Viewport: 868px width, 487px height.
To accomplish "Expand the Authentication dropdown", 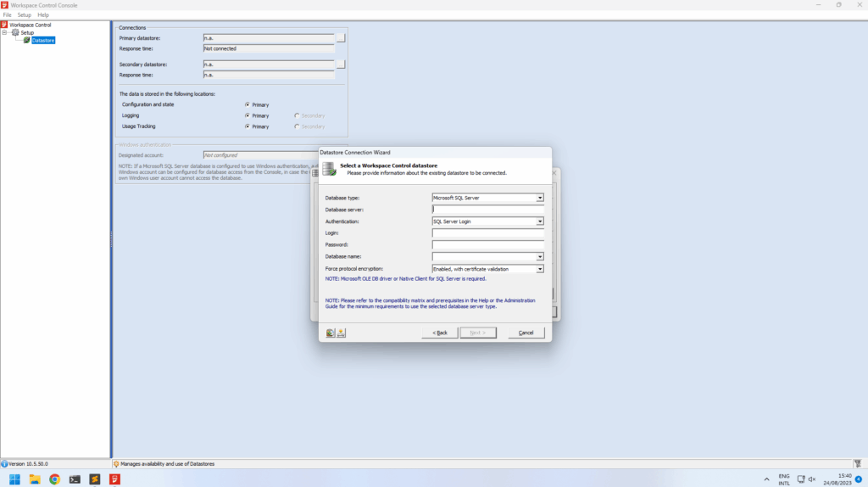I will pos(539,221).
